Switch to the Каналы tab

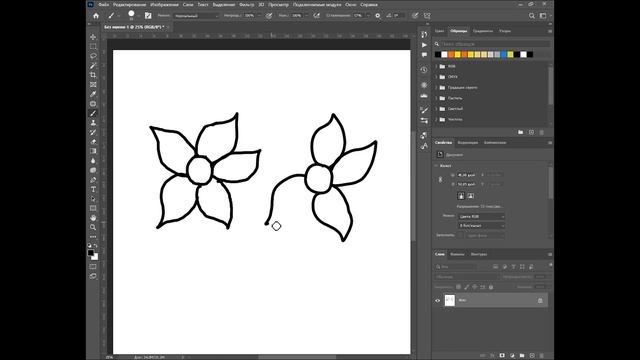tap(457, 254)
